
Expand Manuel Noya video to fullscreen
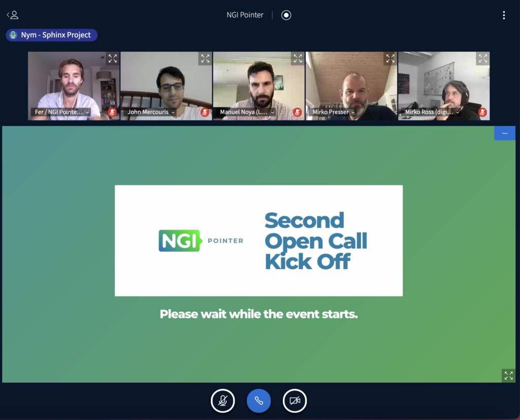pos(298,58)
